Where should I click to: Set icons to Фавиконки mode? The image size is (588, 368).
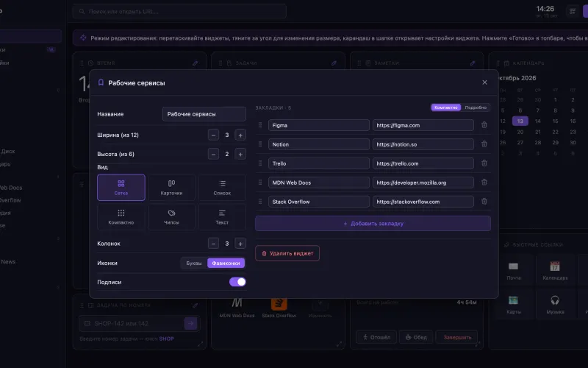[x=226, y=263]
